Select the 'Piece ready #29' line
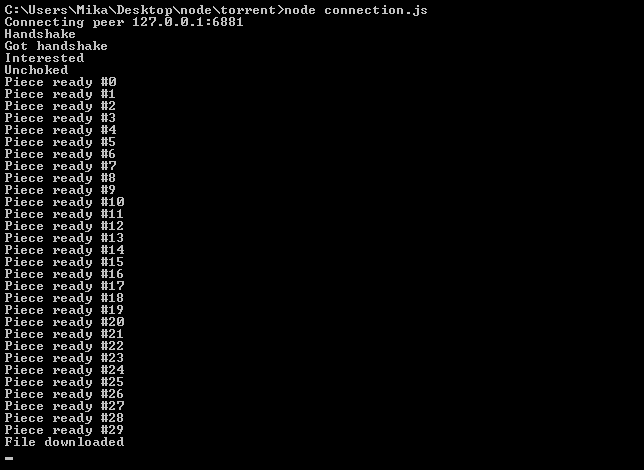644x470 pixels. 64,430
